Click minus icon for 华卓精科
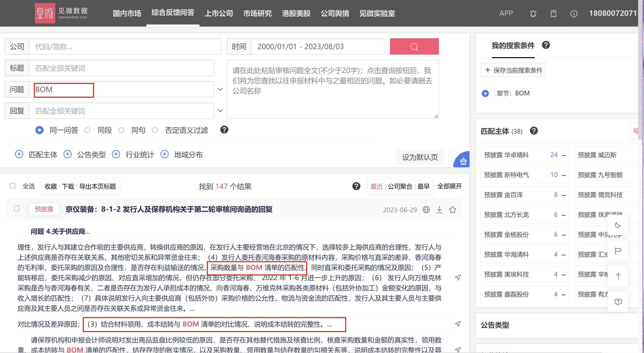644x353 pixels. pos(564,155)
